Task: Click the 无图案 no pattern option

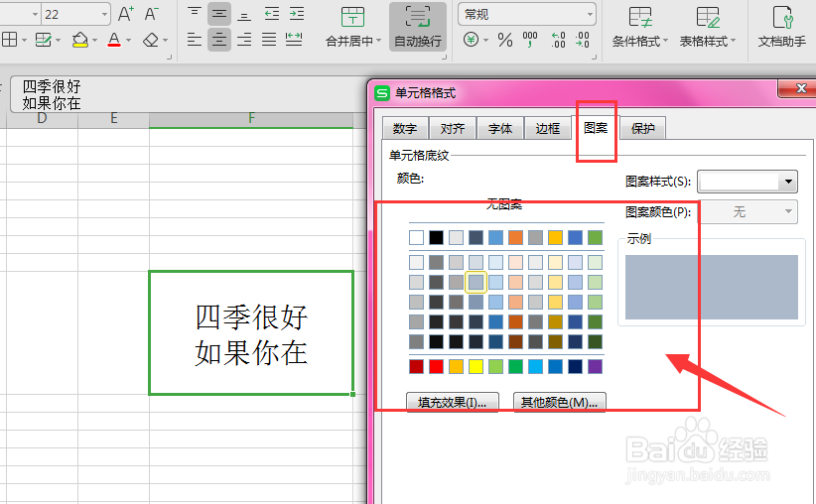Action: (503, 204)
